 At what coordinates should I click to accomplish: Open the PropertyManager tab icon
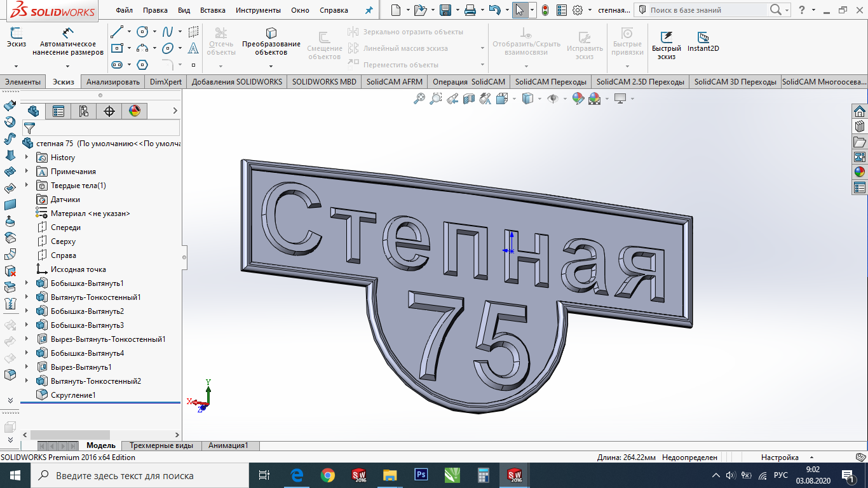[x=58, y=111]
